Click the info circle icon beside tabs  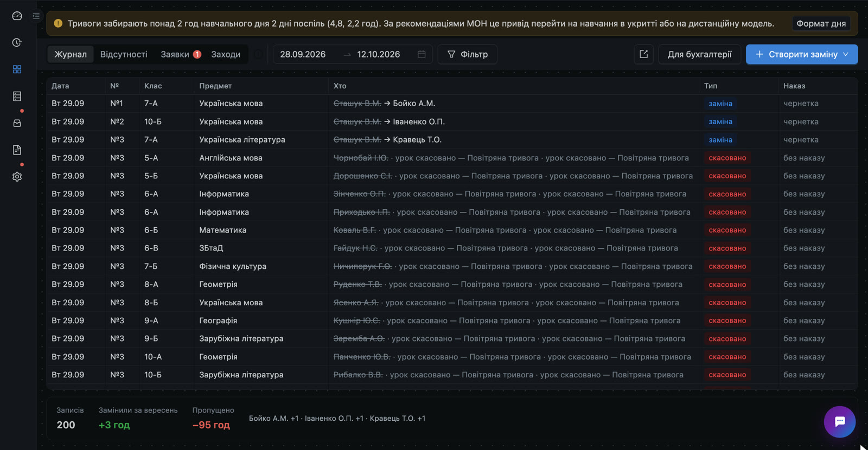(x=258, y=54)
